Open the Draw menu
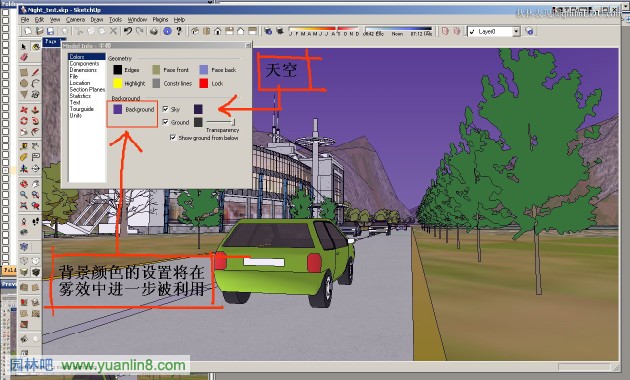This screenshot has width=630, height=380. pyautogui.click(x=97, y=19)
